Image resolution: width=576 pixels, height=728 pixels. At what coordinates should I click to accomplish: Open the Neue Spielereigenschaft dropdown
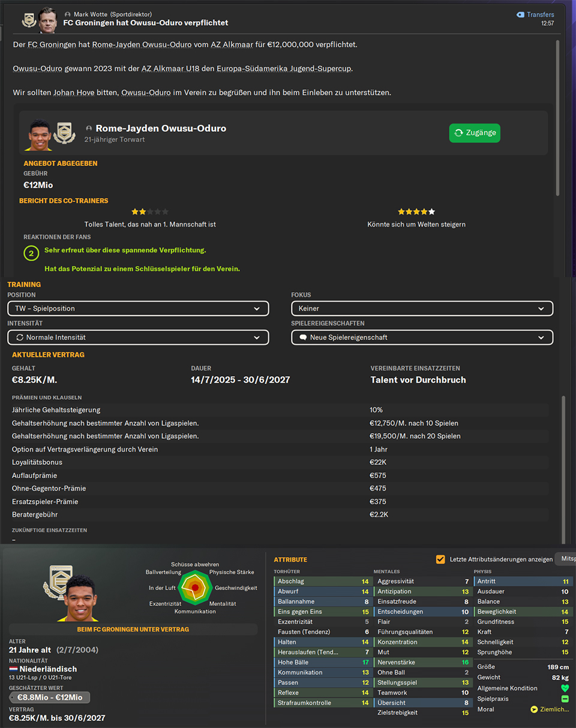(422, 337)
